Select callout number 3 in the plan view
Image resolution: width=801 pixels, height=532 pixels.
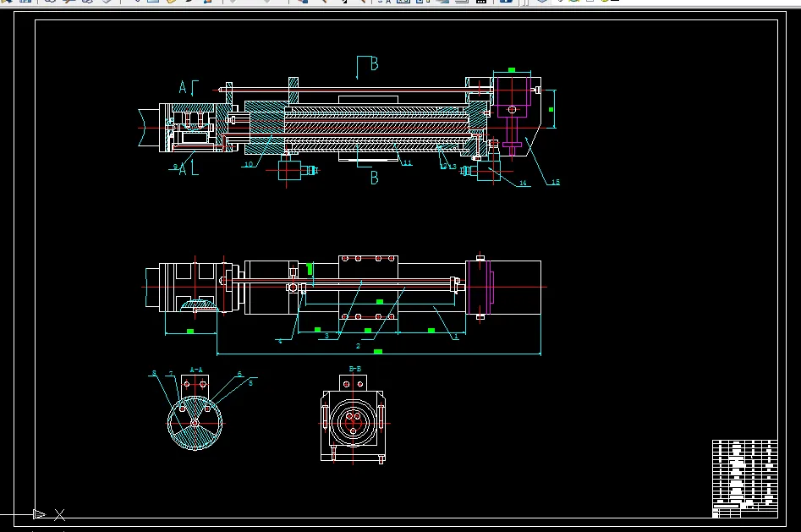tap(327, 336)
